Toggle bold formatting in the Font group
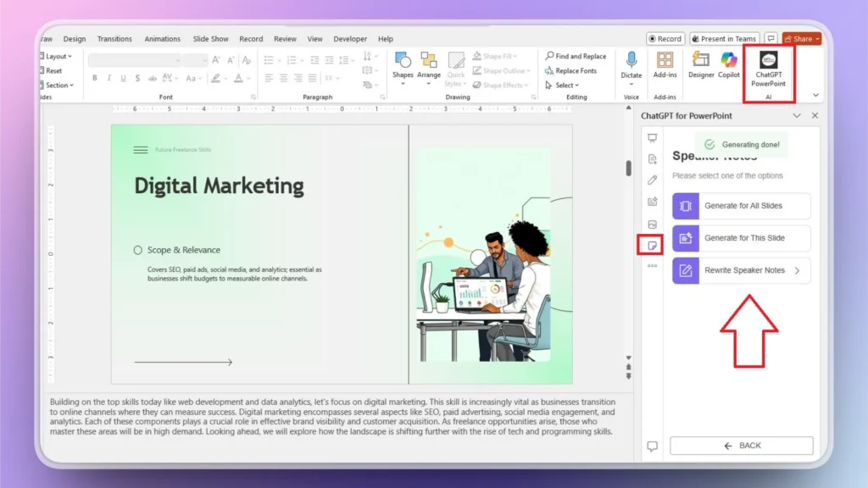868x488 pixels. (x=95, y=77)
